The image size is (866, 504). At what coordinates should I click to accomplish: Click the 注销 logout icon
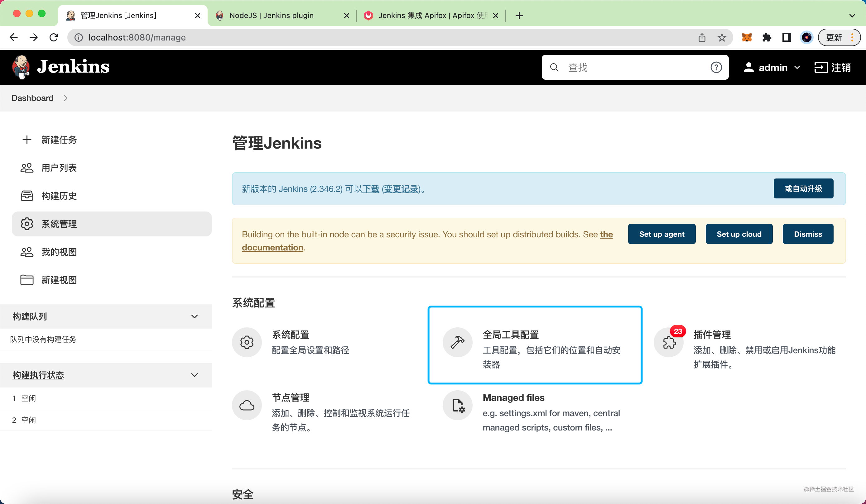click(822, 67)
